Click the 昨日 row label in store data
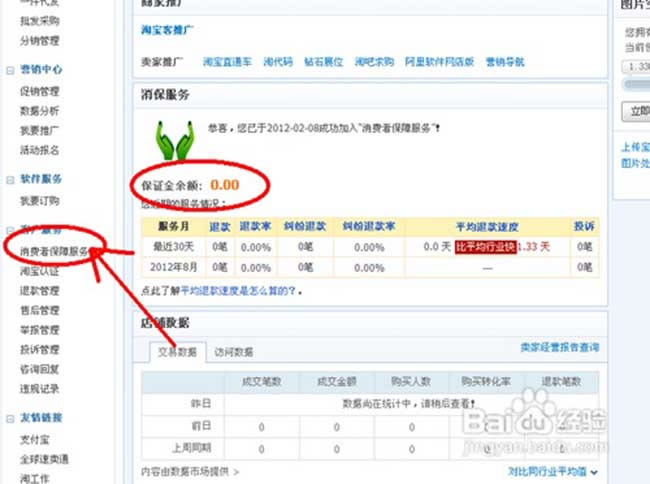Image resolution: width=650 pixels, height=484 pixels. coord(201,403)
